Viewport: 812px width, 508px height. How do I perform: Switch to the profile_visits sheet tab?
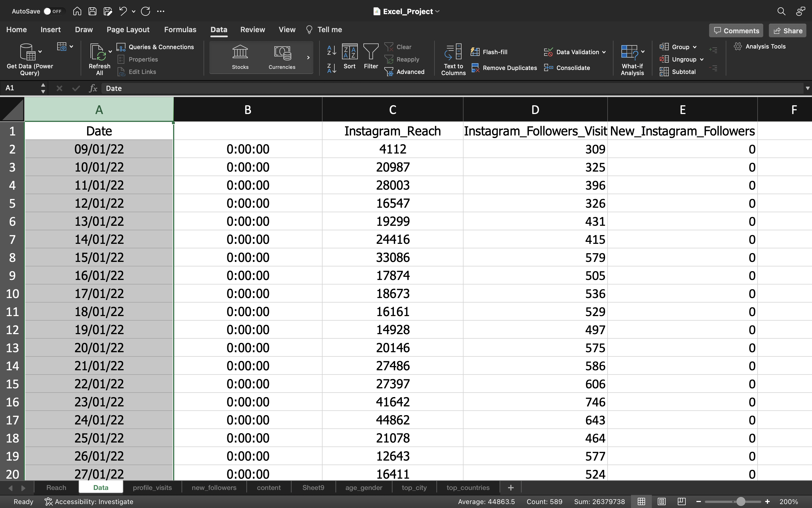(x=152, y=487)
